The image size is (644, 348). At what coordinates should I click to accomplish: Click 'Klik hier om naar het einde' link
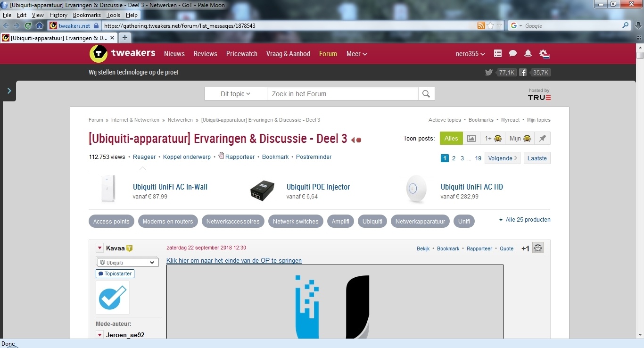[x=234, y=261]
